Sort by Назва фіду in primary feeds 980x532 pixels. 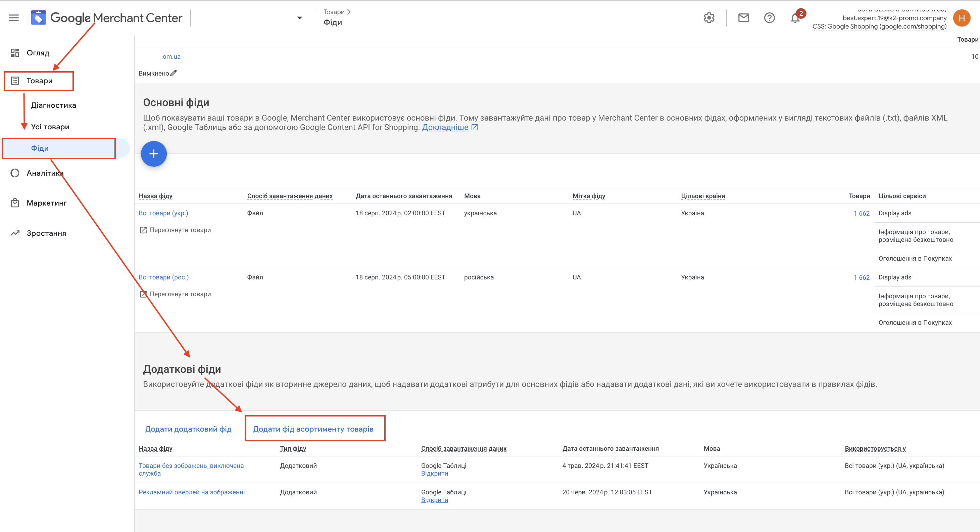pyautogui.click(x=156, y=196)
